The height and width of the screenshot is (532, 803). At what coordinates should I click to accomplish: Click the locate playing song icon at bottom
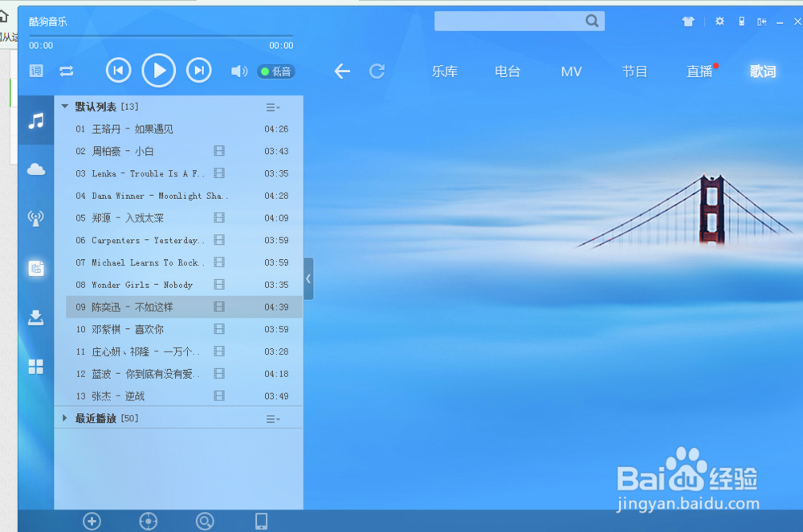(149, 521)
